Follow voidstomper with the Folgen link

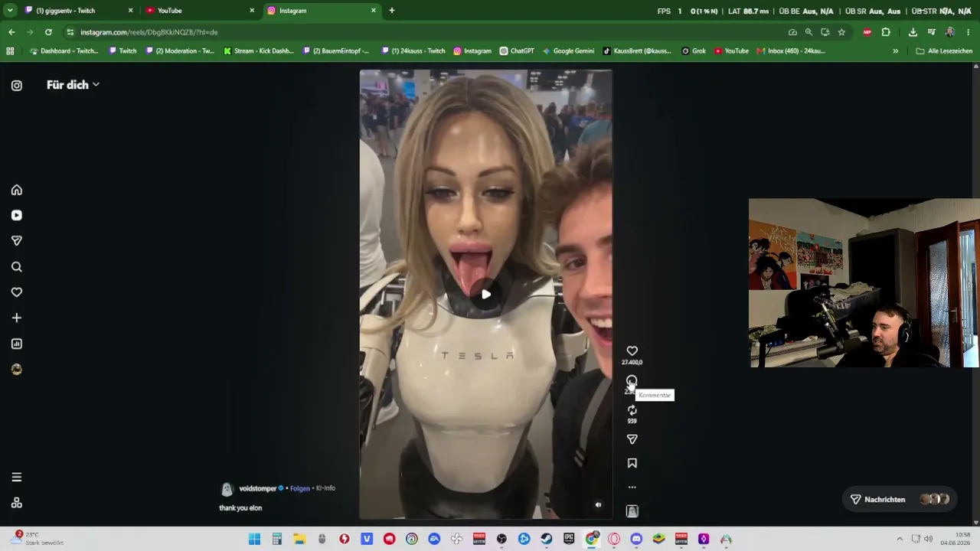[x=300, y=488]
